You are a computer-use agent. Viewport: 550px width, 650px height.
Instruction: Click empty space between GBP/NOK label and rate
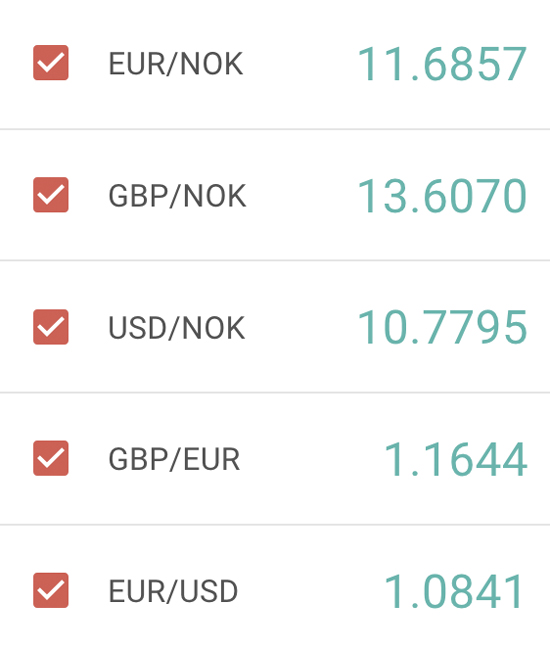coord(302,196)
